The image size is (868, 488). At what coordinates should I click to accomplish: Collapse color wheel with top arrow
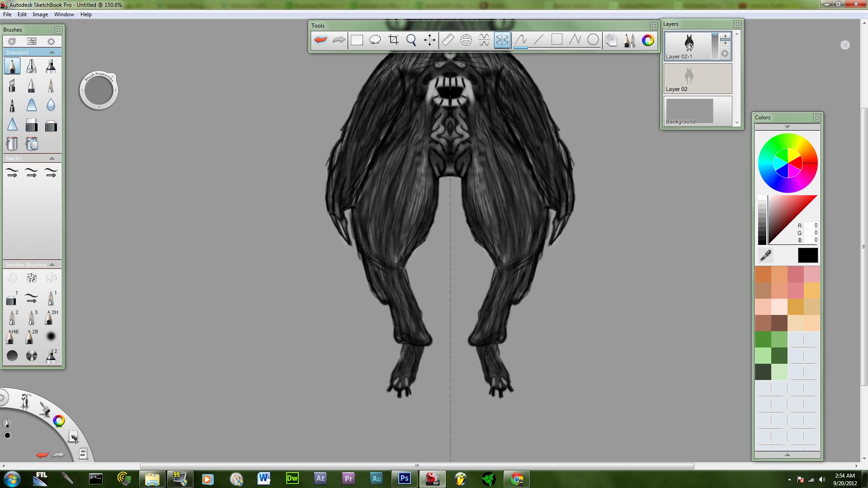pyautogui.click(x=787, y=127)
